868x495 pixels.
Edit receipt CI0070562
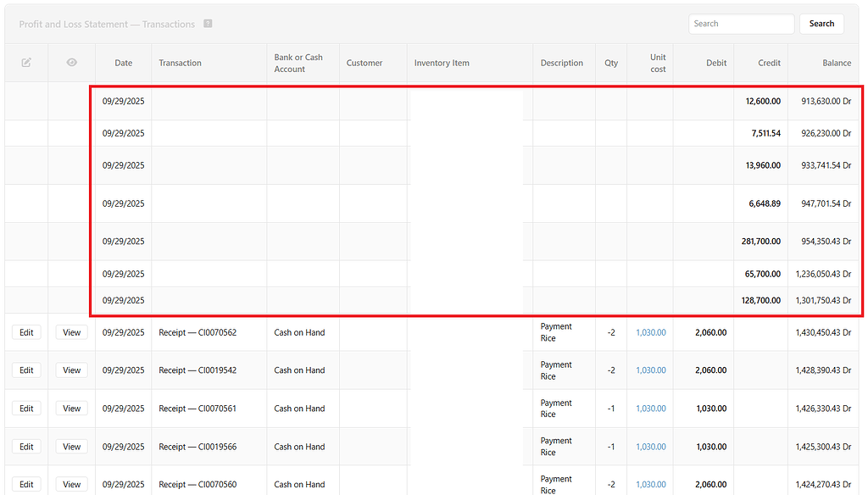pyautogui.click(x=25, y=332)
